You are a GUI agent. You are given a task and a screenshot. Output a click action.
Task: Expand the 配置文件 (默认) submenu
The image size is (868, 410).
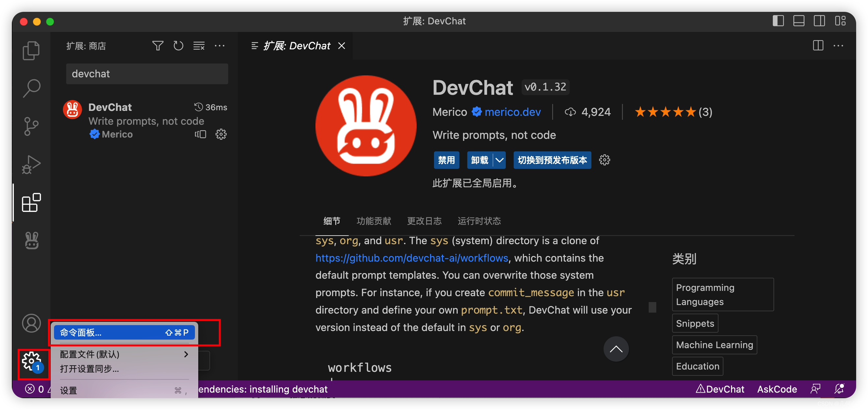tap(124, 354)
